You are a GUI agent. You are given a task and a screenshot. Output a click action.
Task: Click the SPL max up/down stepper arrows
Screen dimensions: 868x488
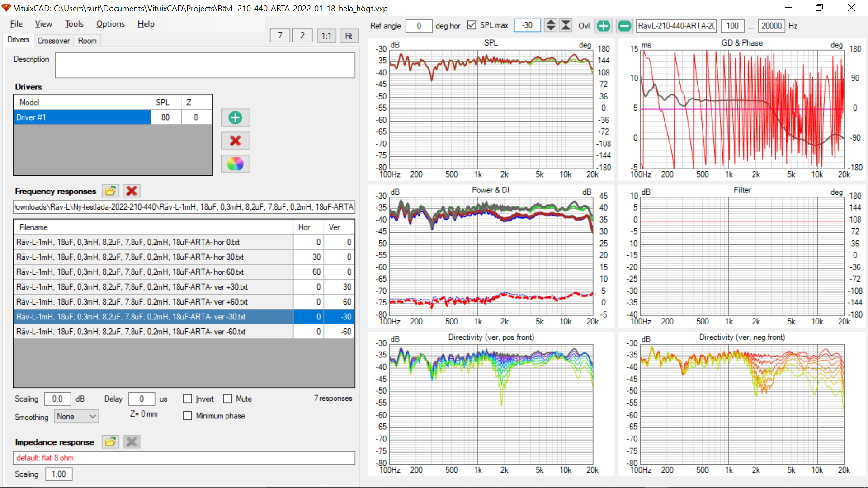coord(550,25)
